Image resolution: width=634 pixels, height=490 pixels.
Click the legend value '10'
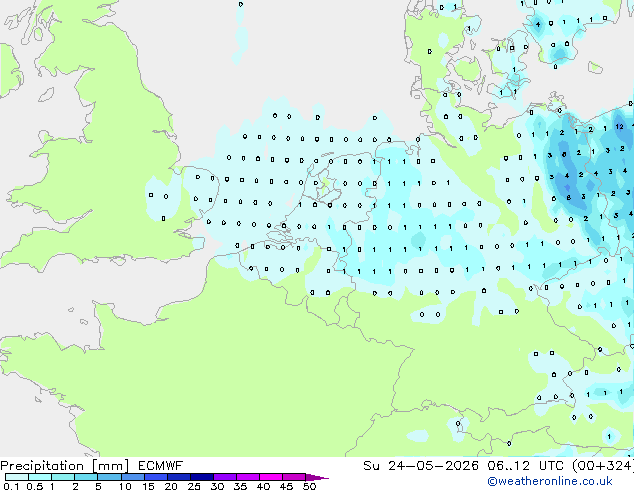click(x=125, y=486)
